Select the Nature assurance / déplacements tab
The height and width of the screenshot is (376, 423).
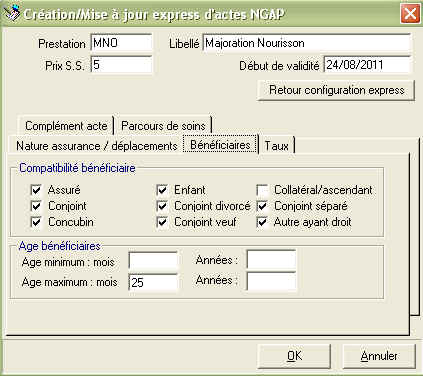(x=97, y=146)
